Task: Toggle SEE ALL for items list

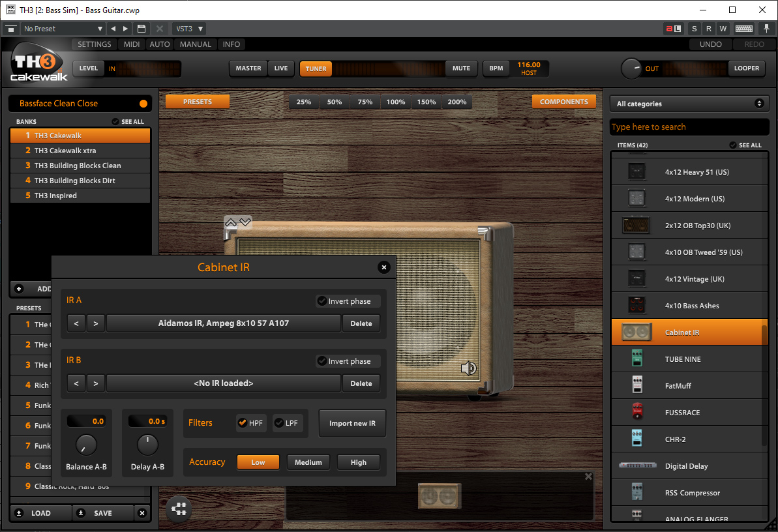Action: click(x=745, y=145)
